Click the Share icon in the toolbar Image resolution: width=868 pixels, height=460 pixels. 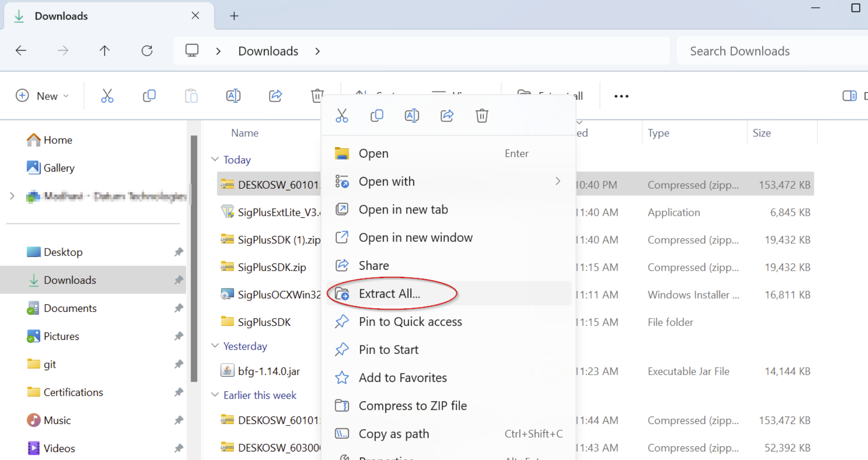click(x=275, y=96)
